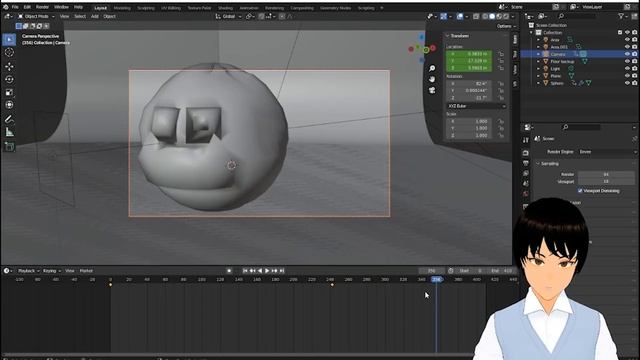Viewport: 640px width, 360px height.
Task: Click the Location X value field
Action: pyautogui.click(x=469, y=54)
